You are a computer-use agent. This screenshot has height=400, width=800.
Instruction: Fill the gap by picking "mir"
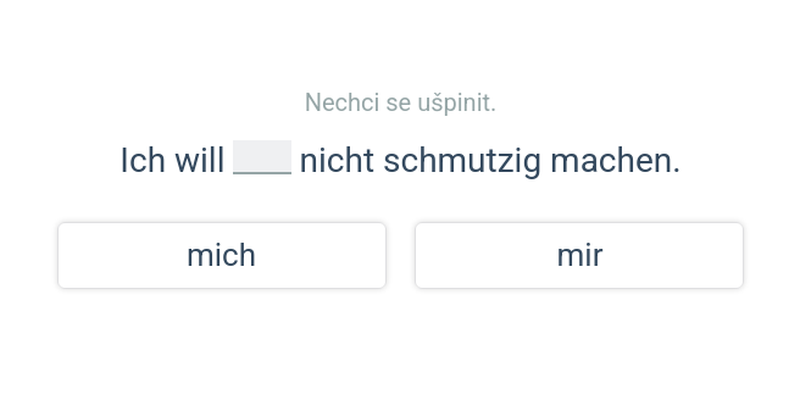tap(579, 255)
